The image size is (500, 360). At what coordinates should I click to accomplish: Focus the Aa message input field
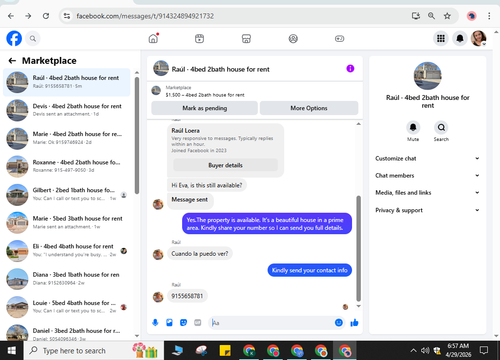coord(272,323)
